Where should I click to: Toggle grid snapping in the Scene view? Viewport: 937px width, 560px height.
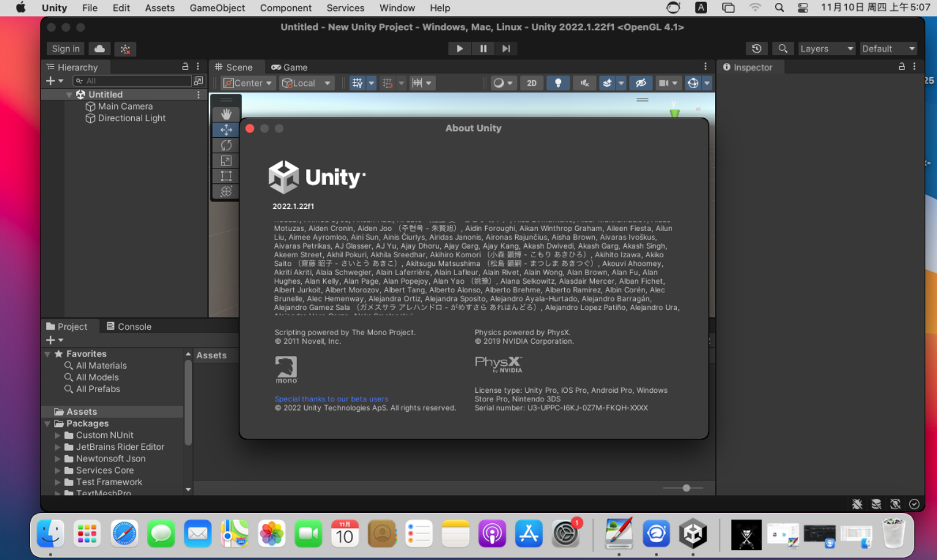388,83
